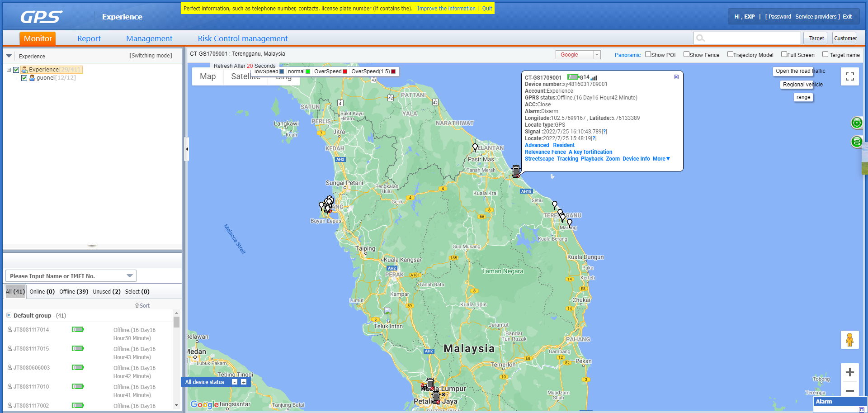Switch to Offline (39) device tab
Image resolution: width=868 pixels, height=413 pixels.
[x=74, y=292]
